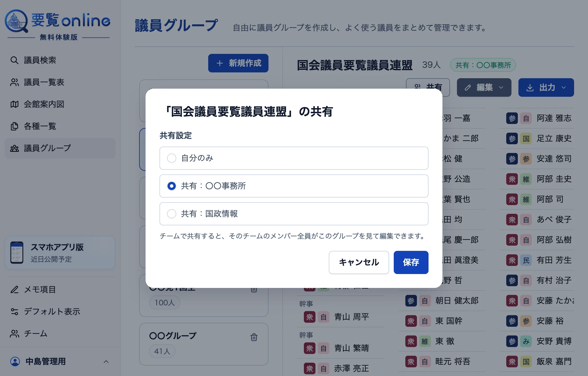
Task: Delete the 〇〇グループ card via trash icon
Action: click(x=254, y=337)
